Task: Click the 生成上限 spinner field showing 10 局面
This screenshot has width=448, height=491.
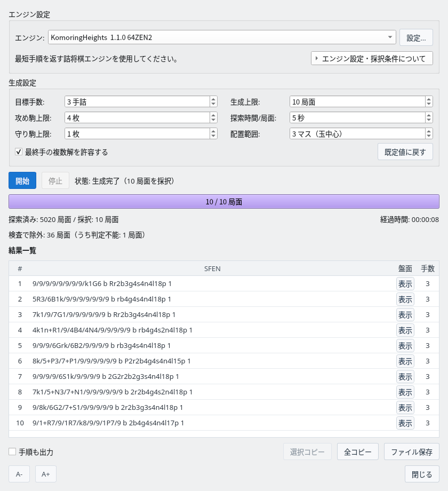Action: click(361, 102)
